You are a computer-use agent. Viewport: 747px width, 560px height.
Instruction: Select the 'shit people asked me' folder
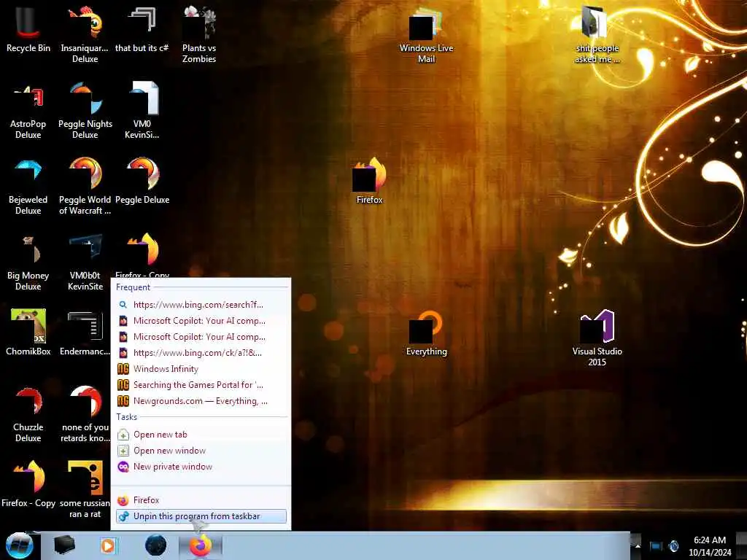coord(597,34)
